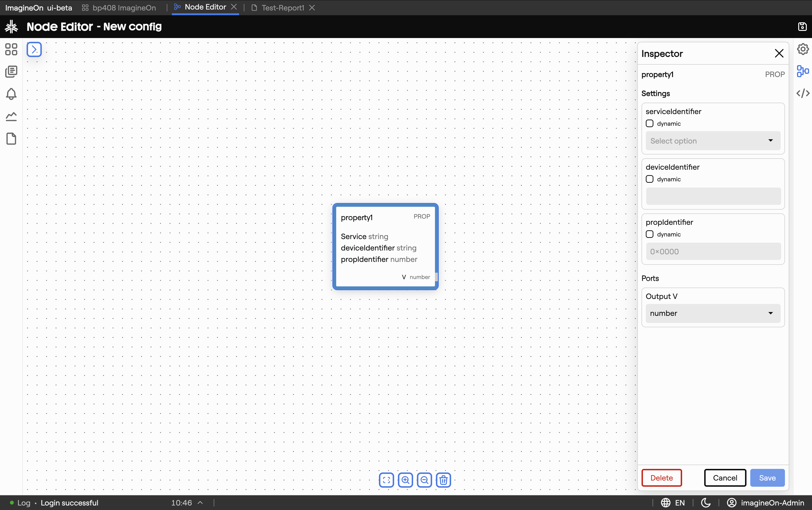This screenshot has width=812, height=510.
Task: Click the deviceIdentifier string row in node
Action: coord(379,248)
